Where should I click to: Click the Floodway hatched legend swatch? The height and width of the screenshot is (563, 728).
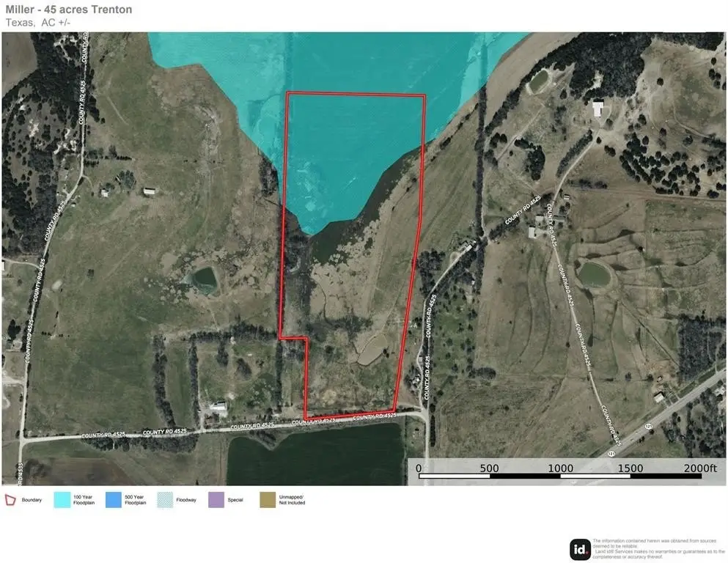[165, 500]
